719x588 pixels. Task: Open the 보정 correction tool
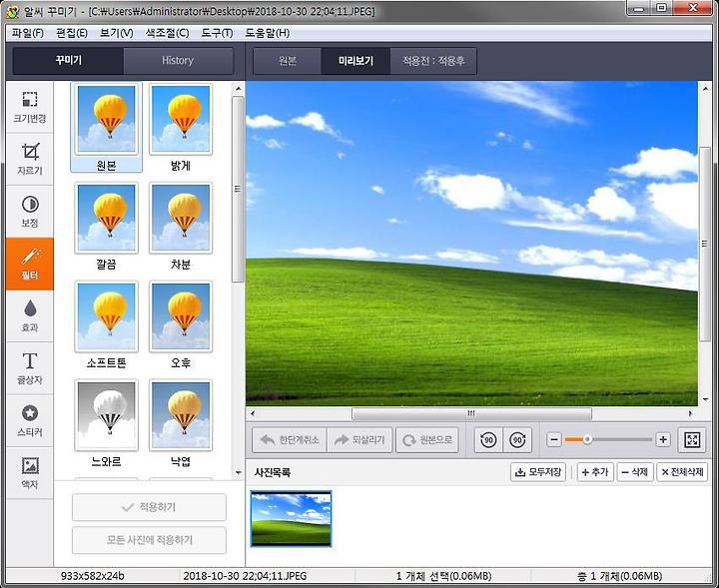[x=30, y=212]
